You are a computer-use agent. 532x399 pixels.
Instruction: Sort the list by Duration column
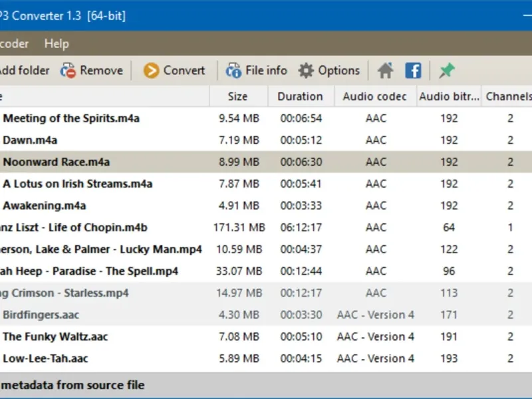pos(300,96)
